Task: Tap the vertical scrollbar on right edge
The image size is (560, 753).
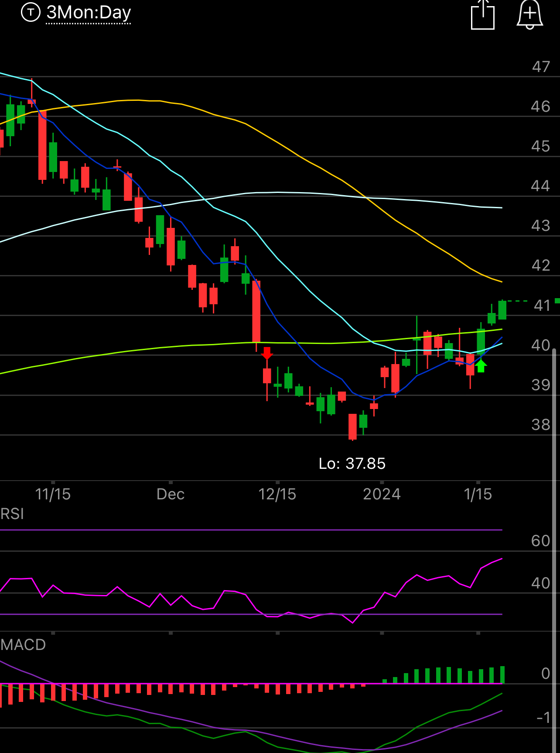Action: tap(555, 550)
